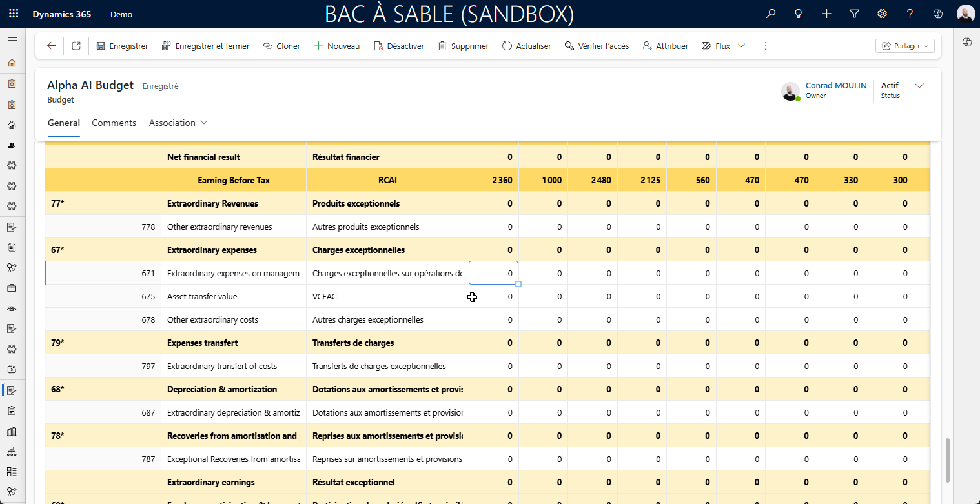Click Vérifier l'accès
Viewport: 980px width, 504px height.
[x=597, y=46]
